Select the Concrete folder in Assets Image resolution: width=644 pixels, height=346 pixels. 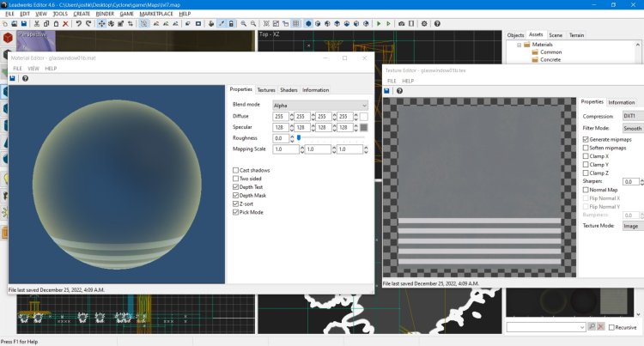point(550,61)
